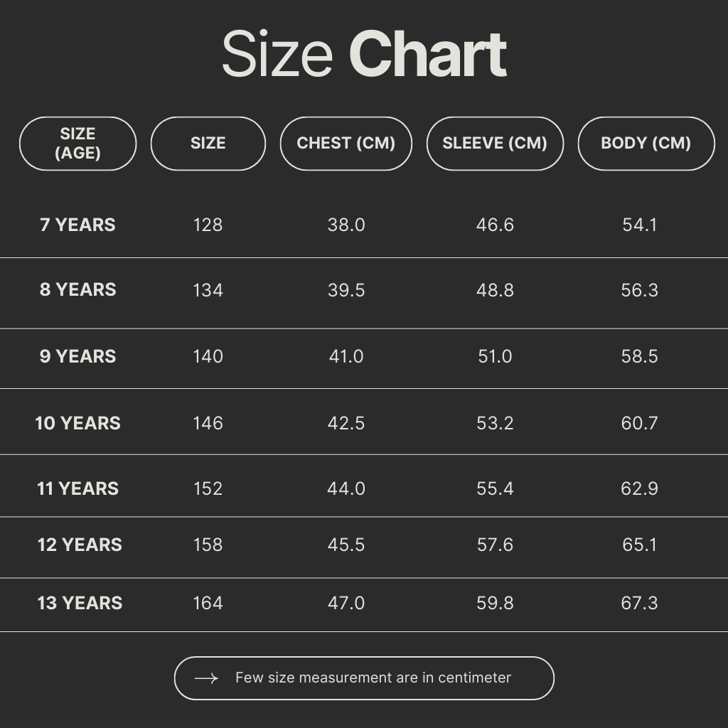Click the Size Chart title

pyautogui.click(x=364, y=55)
